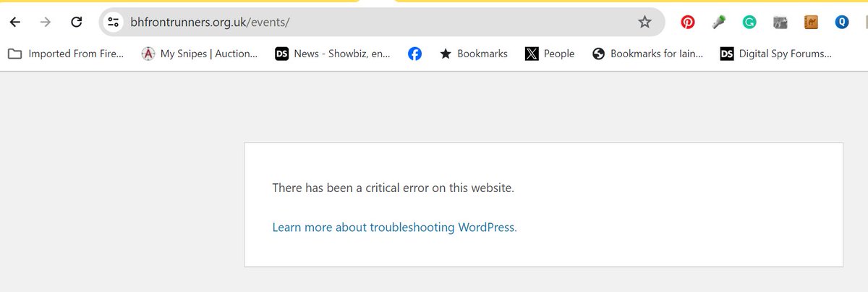
Task: Go back to the previous page
Action: [x=14, y=22]
